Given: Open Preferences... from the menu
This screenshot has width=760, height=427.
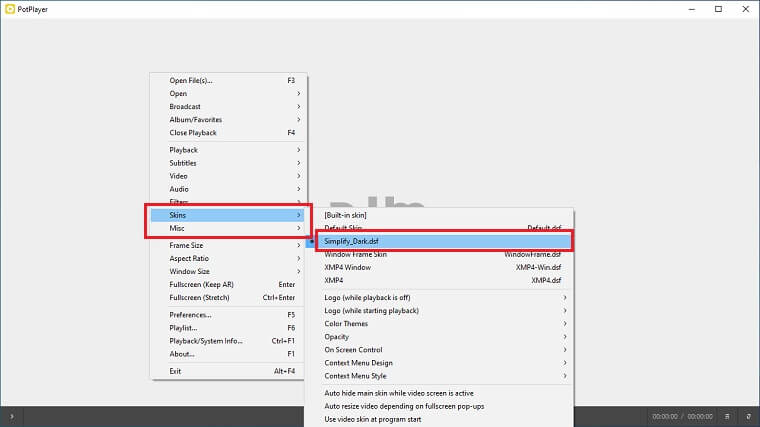Looking at the screenshot, I should point(228,315).
